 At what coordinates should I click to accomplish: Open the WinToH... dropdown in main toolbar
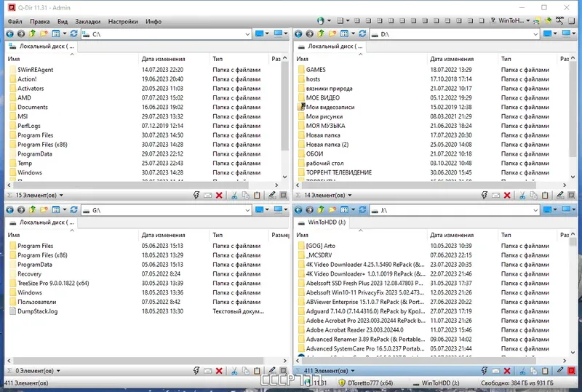[528, 21]
